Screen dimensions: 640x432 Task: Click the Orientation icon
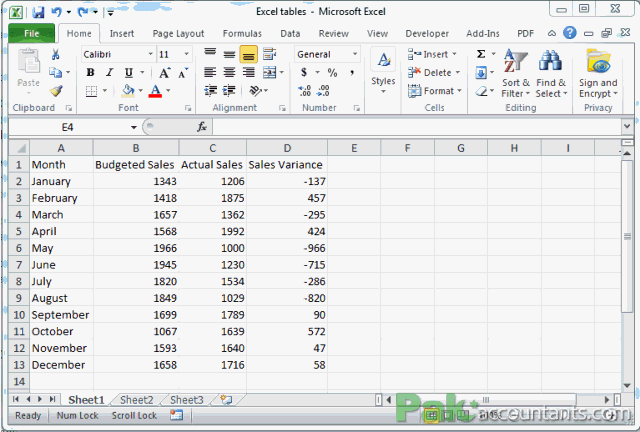coord(256,91)
